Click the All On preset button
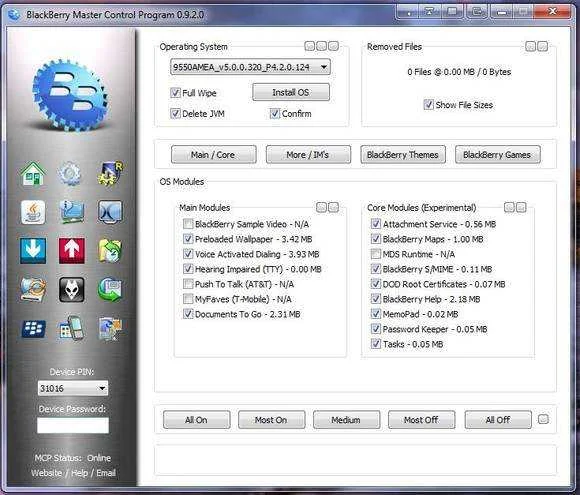The image size is (580, 495). [x=196, y=420]
